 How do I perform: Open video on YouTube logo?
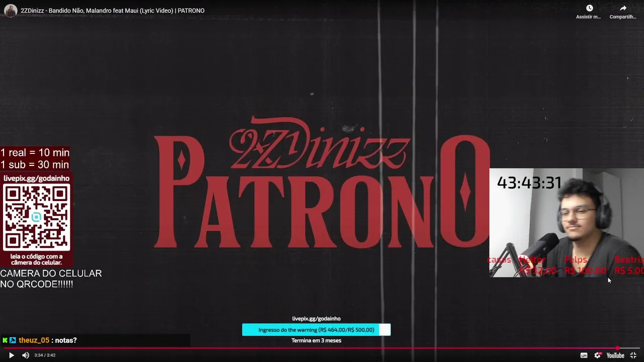(615, 355)
